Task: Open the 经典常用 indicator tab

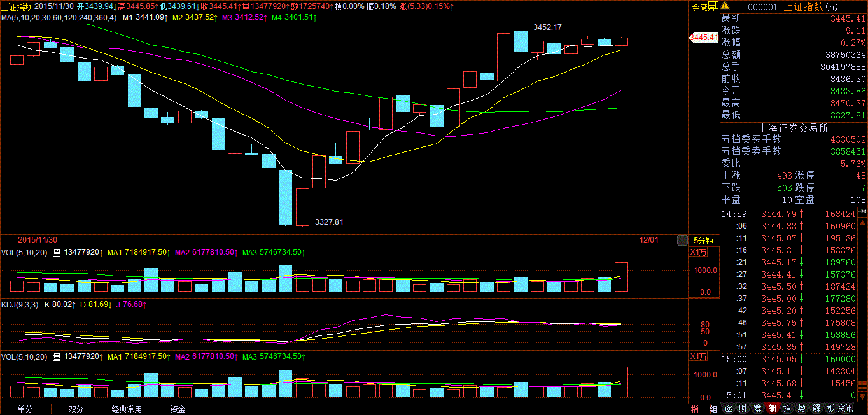Action: tap(127, 409)
